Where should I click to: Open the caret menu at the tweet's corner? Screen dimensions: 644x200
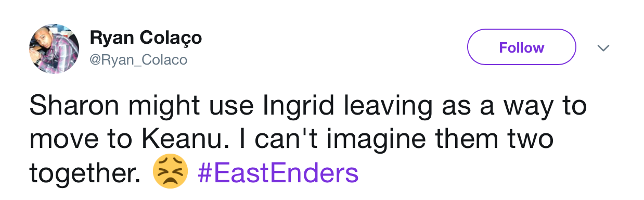603,48
